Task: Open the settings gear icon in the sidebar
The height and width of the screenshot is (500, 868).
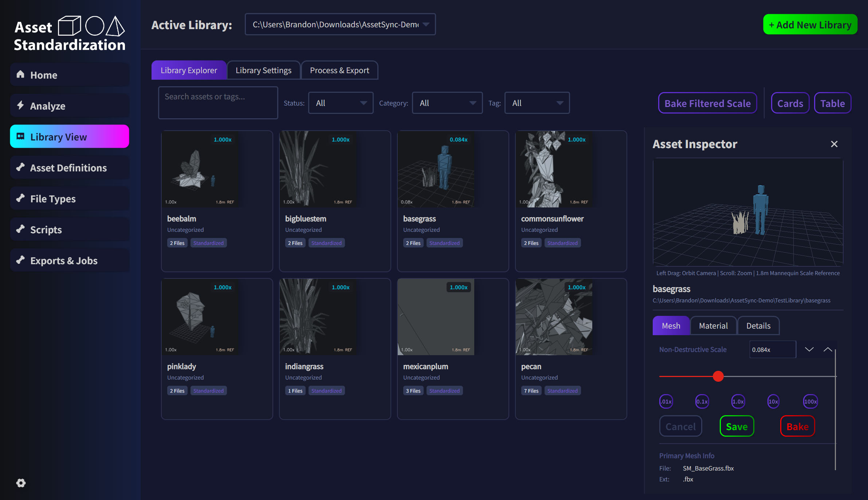Action: coord(21,483)
